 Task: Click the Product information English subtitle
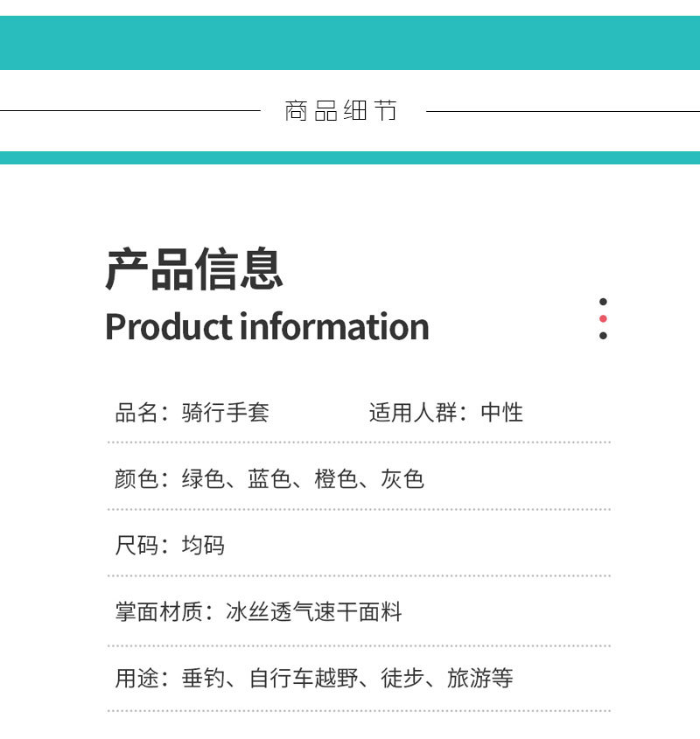tap(267, 326)
